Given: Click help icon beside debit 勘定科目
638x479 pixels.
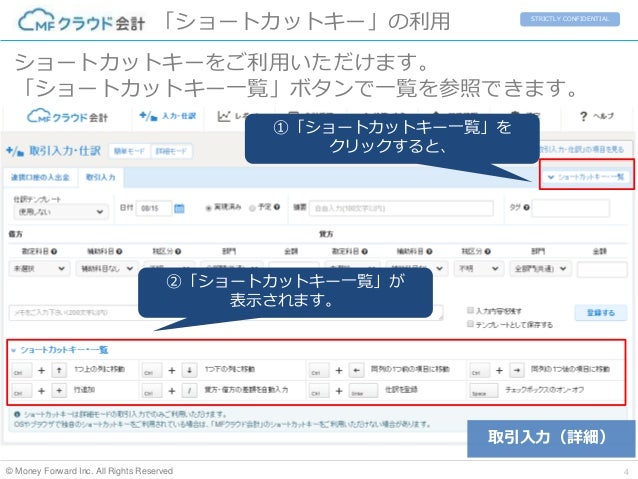Looking at the screenshot, I should [x=54, y=252].
